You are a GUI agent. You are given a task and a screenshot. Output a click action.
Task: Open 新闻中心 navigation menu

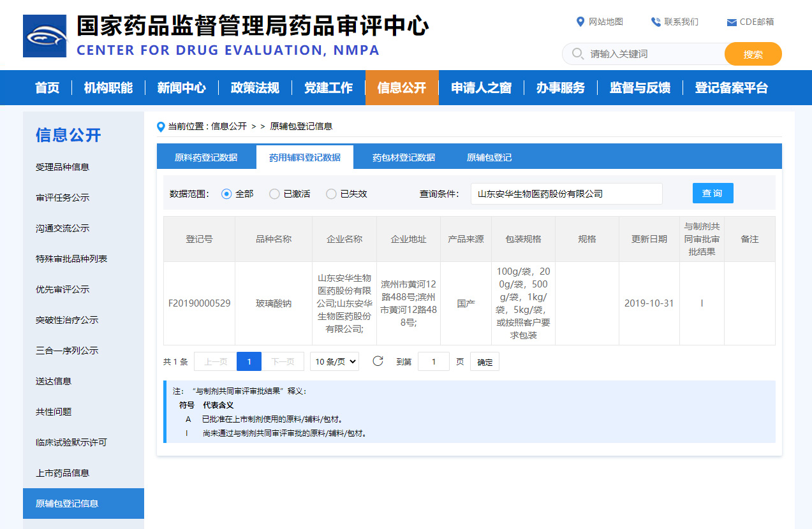(182, 88)
